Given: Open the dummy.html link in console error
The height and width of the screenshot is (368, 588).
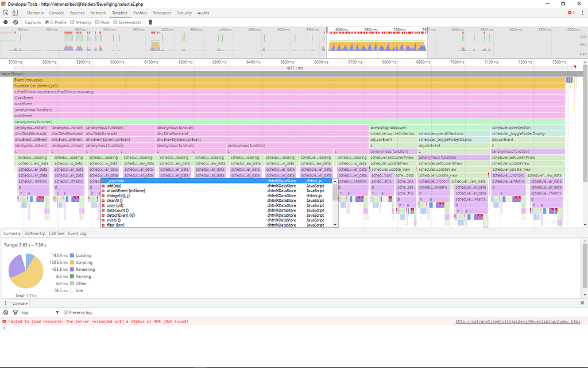Looking at the screenshot, I should coord(518,321).
